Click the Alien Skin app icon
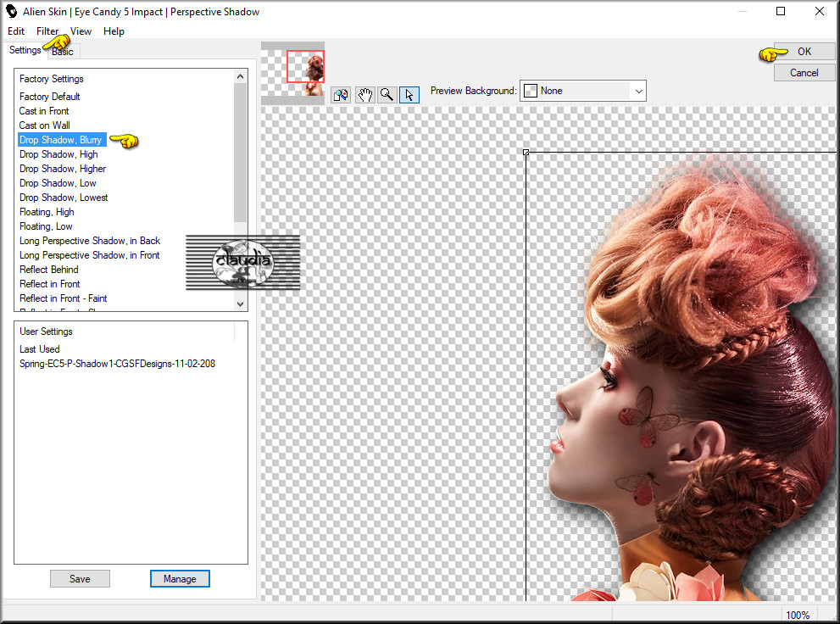The image size is (840, 624). click(x=11, y=11)
